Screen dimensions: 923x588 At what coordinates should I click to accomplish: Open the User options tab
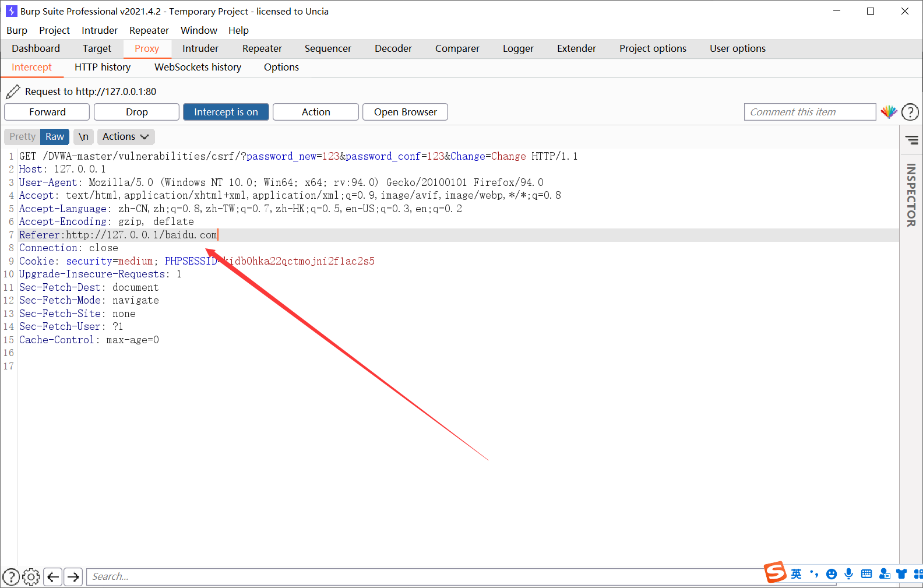[x=738, y=48]
